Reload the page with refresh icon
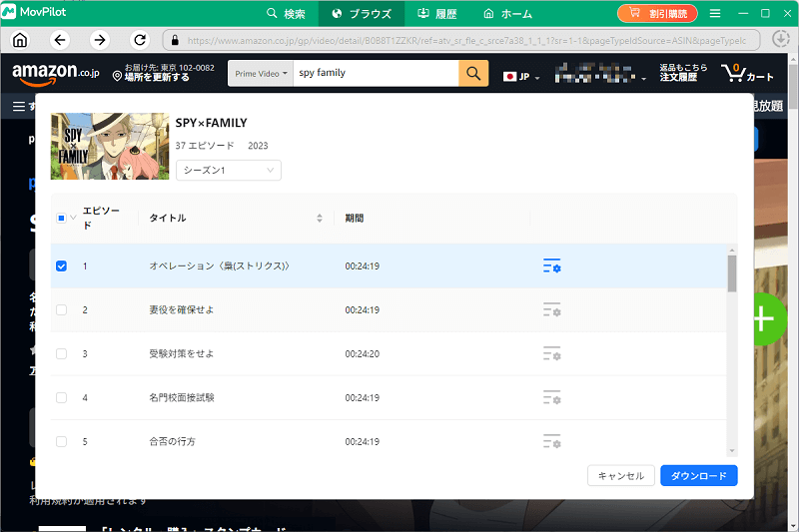Image resolution: width=799 pixels, height=532 pixels. pyautogui.click(x=140, y=40)
